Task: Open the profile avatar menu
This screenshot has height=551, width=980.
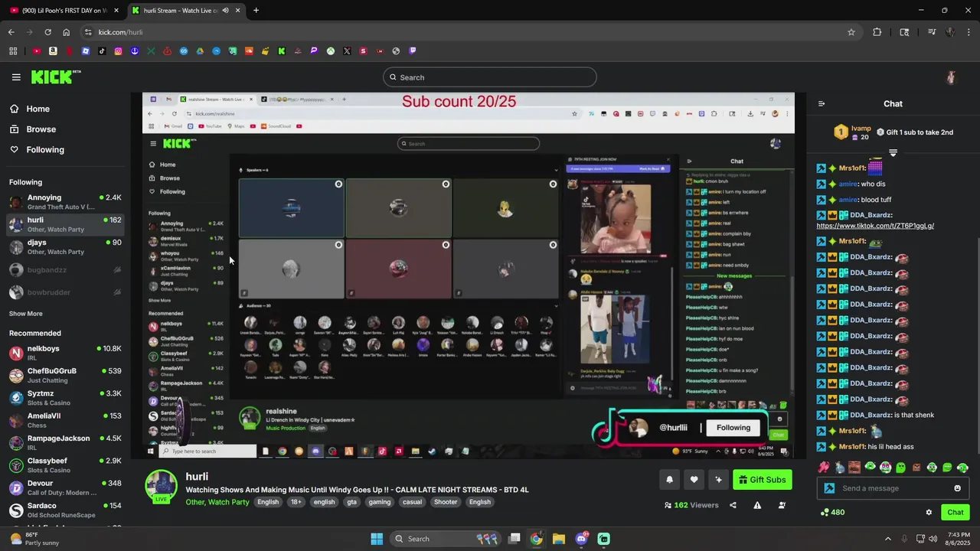Action: pos(951,77)
